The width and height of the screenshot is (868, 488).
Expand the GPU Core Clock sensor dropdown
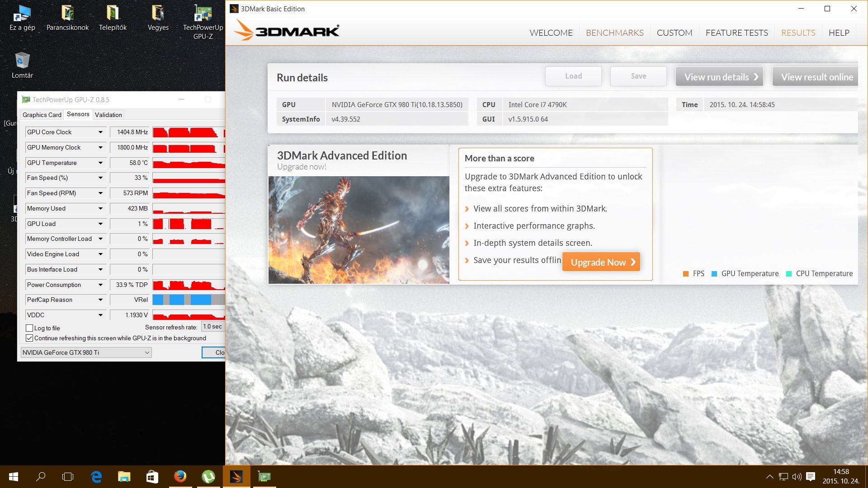pyautogui.click(x=100, y=132)
